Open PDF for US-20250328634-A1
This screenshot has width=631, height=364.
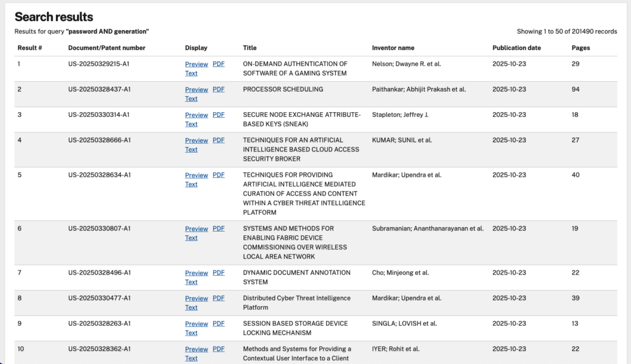[x=218, y=175]
